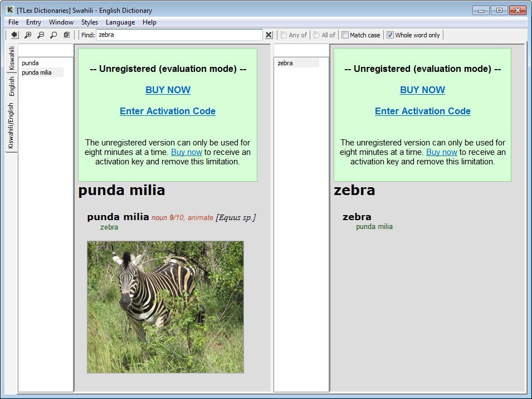Select the All of radio button
The image size is (532, 399).
[x=316, y=35]
